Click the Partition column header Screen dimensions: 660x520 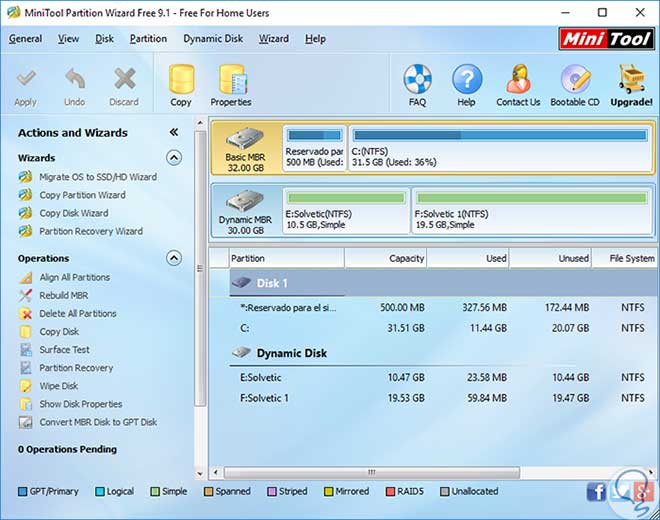pos(287,259)
